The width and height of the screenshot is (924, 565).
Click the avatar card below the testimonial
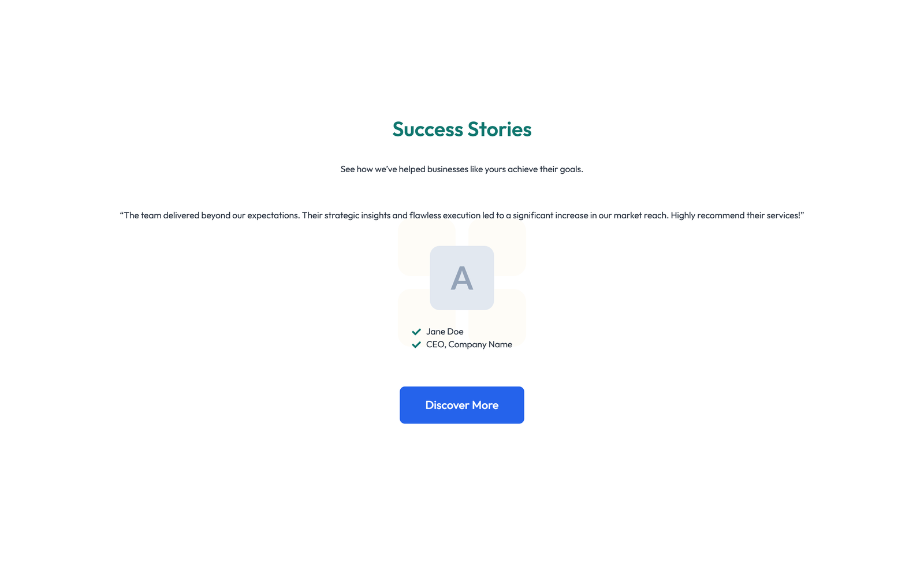click(462, 279)
